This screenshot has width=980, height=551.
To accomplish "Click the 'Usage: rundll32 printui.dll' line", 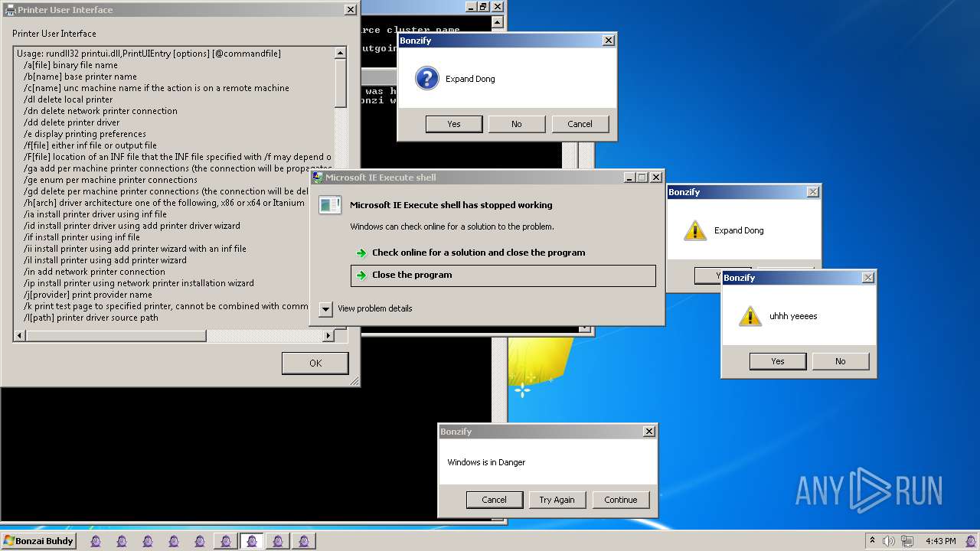I will (x=149, y=54).
